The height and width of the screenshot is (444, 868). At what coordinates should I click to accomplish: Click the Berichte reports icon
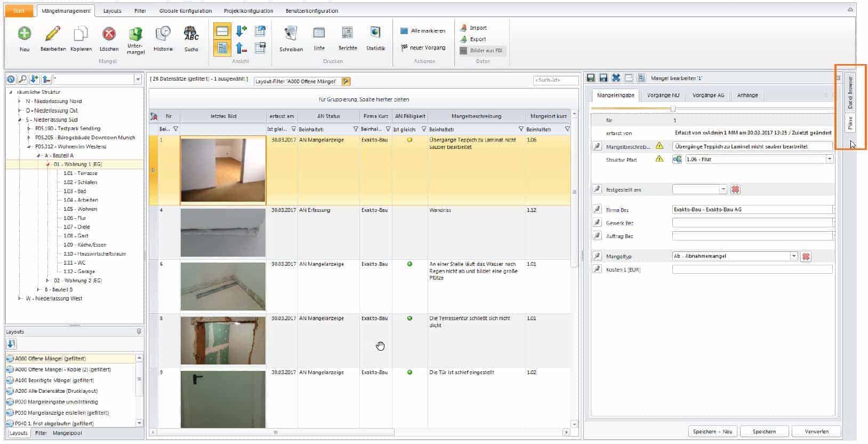[x=347, y=33]
